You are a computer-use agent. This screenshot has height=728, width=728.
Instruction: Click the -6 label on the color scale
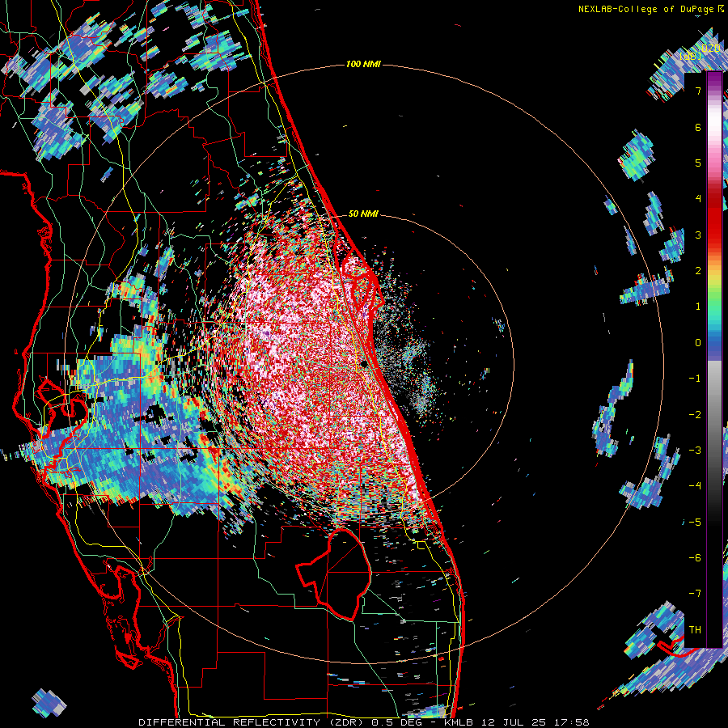[x=695, y=558]
